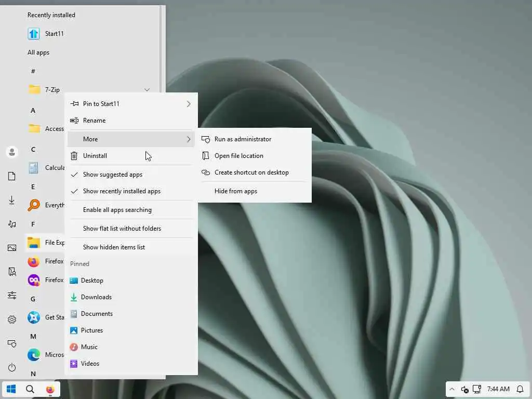Expand the 7-Zip folder chevron
This screenshot has width=532, height=399.
(x=147, y=90)
